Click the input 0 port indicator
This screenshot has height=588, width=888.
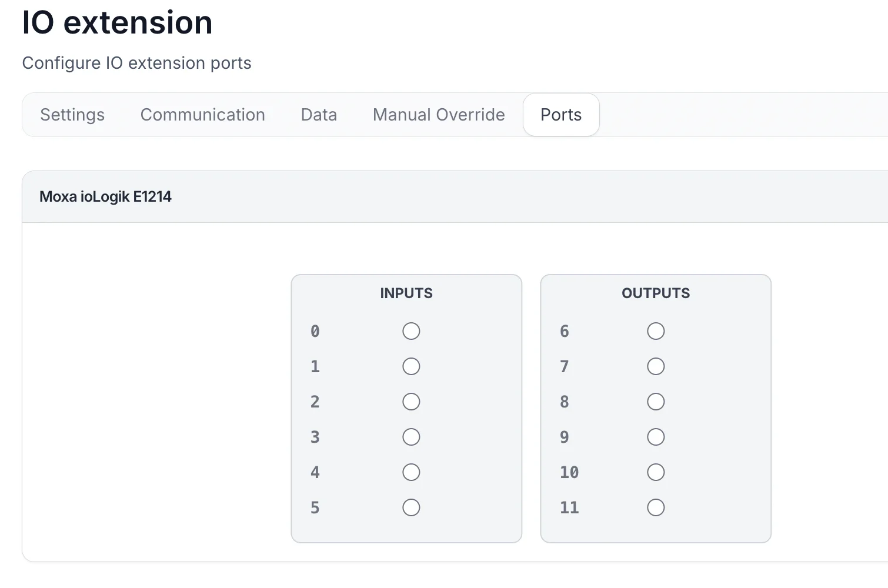click(x=411, y=331)
